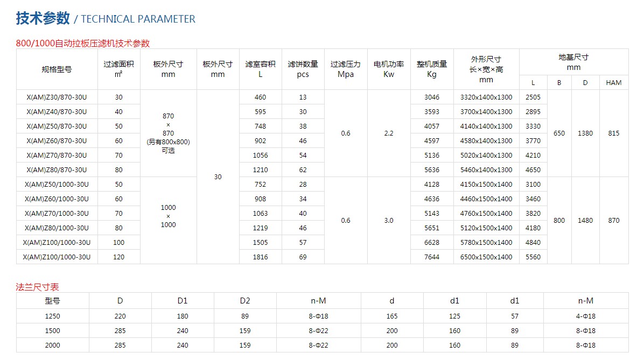Select the HAM sub-column header
Image resolution: width=644 pixels, height=360 pixels.
(x=613, y=83)
